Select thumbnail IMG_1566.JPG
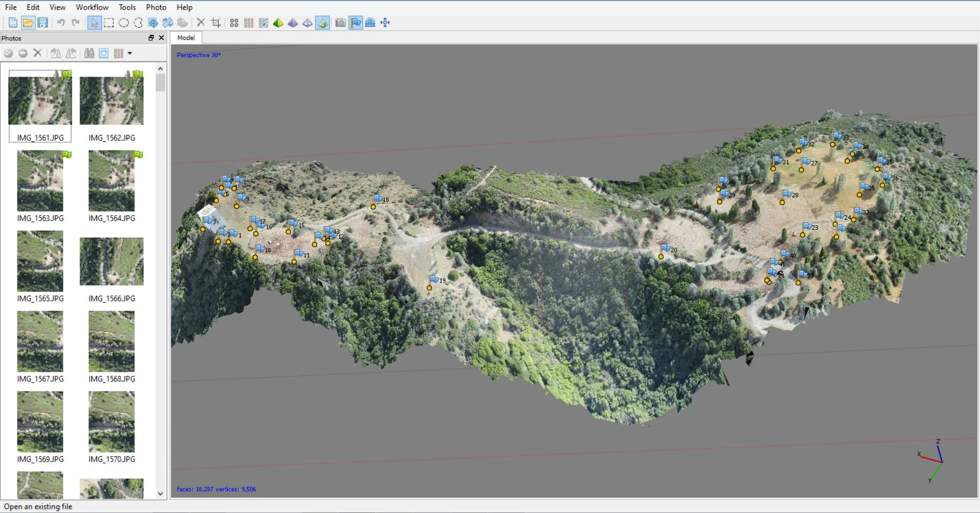 point(112,261)
